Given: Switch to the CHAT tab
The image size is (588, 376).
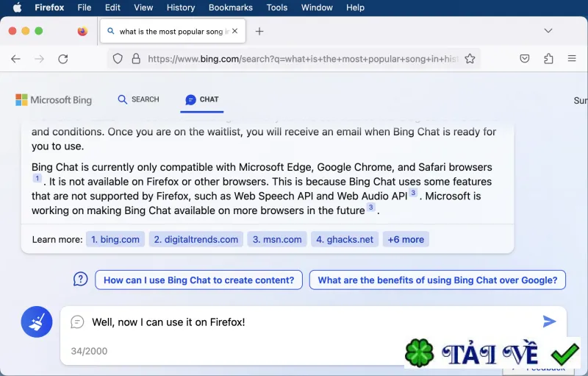Looking at the screenshot, I should click(201, 99).
